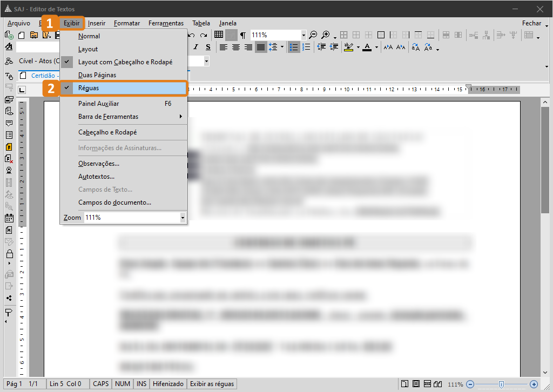The height and width of the screenshot is (392, 553).
Task: Click the calendar icon in left sidebar
Action: point(9,218)
